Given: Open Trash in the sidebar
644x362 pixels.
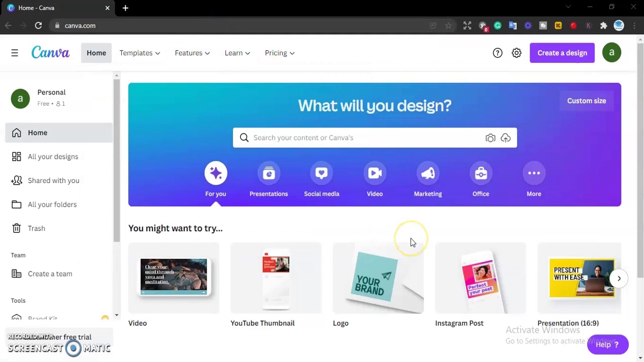Looking at the screenshot, I should [58, 228].
